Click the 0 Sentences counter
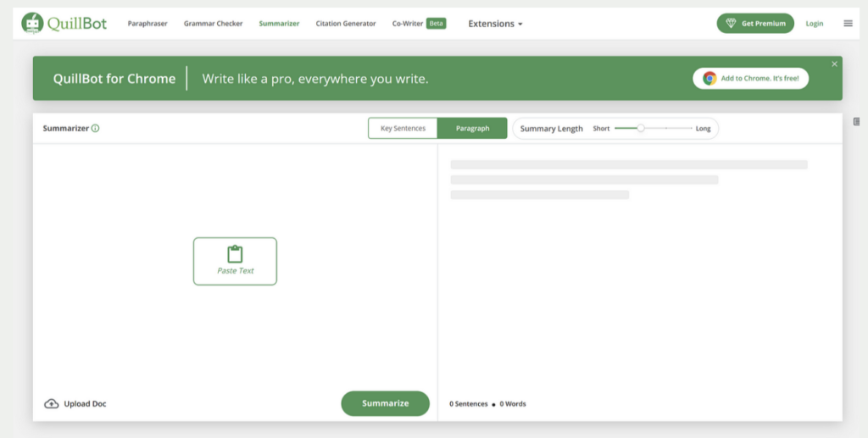This screenshot has height=438, width=868. pyautogui.click(x=468, y=404)
